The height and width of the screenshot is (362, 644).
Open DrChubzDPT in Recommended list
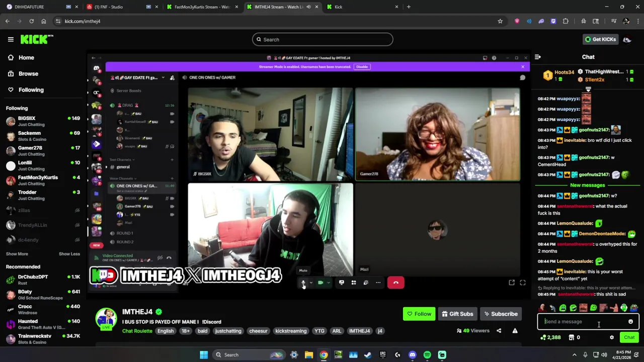click(43, 280)
